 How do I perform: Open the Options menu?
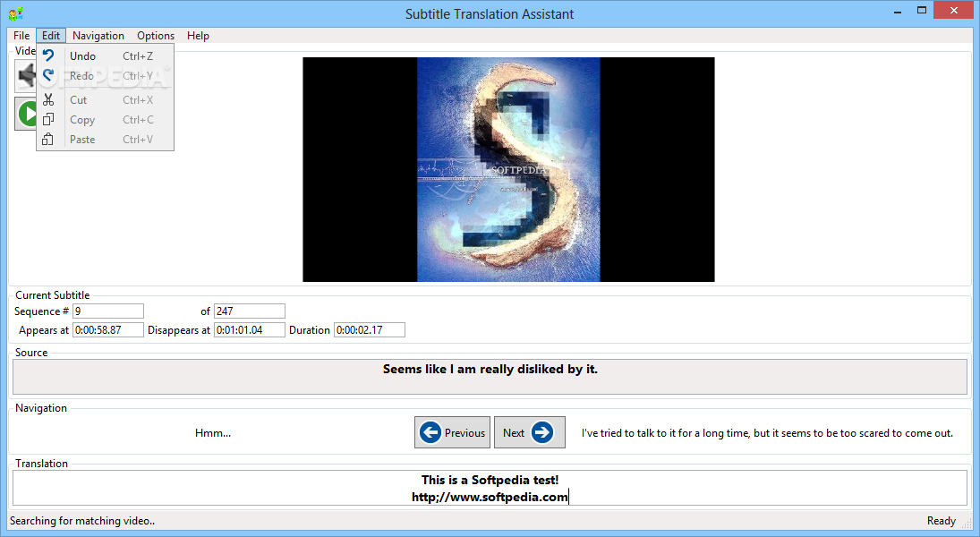click(156, 36)
